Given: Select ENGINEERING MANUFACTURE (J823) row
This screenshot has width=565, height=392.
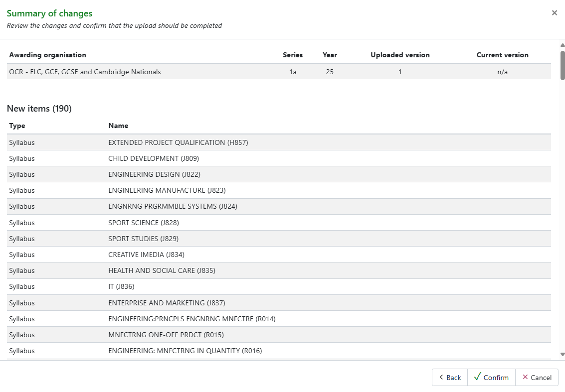Looking at the screenshot, I should click(x=279, y=190).
